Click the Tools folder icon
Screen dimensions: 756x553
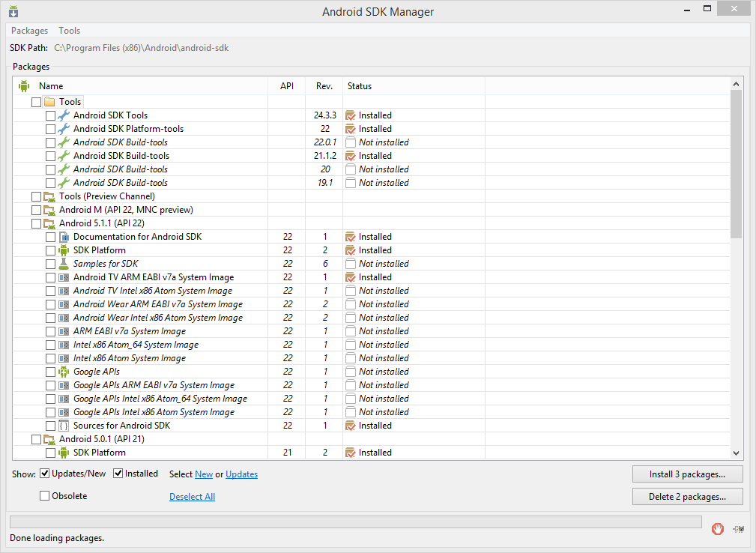tap(49, 102)
